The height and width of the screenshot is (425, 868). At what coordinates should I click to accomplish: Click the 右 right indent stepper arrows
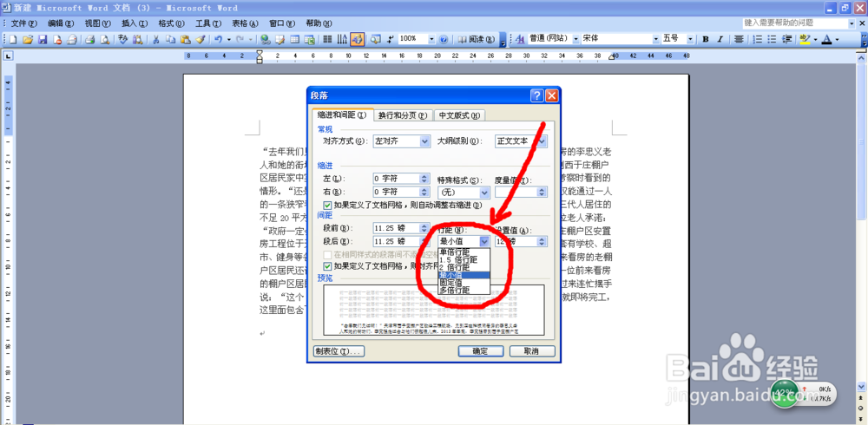(425, 192)
